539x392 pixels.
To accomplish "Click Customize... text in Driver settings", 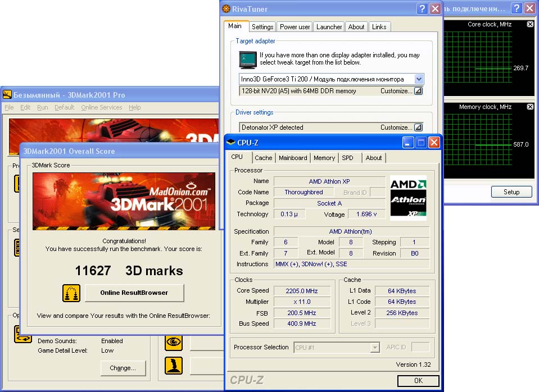I will pos(396,127).
